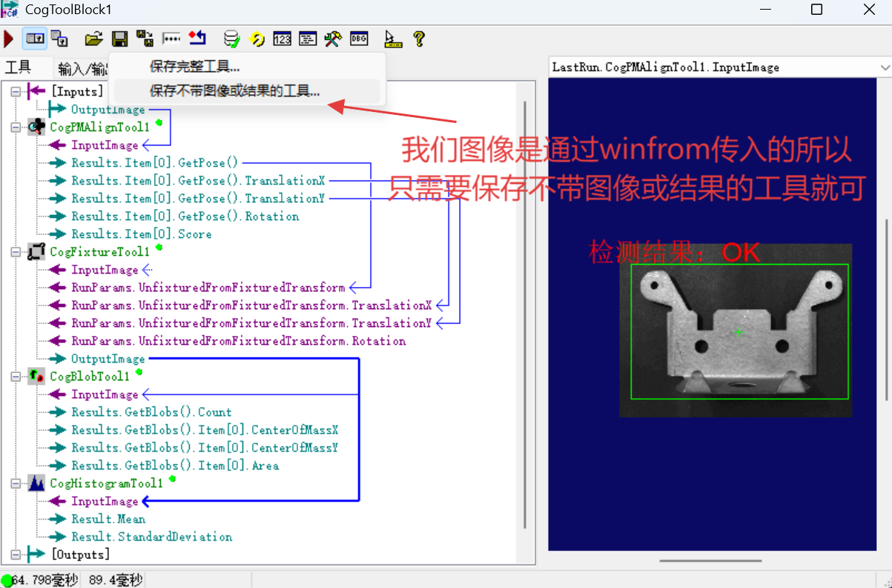
Task: Click the CogFixtureTool1 tool icon
Action: [x=36, y=251]
